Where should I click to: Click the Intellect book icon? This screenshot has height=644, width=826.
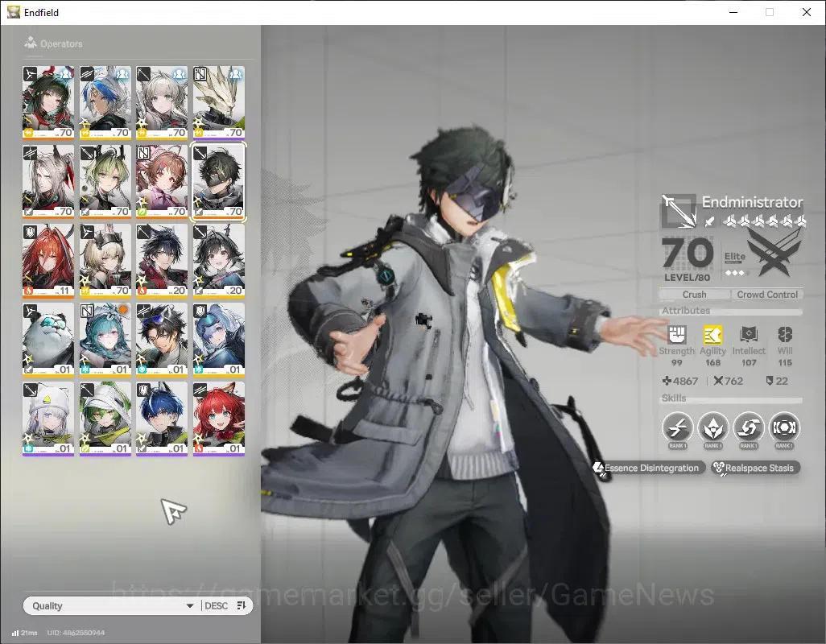pyautogui.click(x=749, y=334)
